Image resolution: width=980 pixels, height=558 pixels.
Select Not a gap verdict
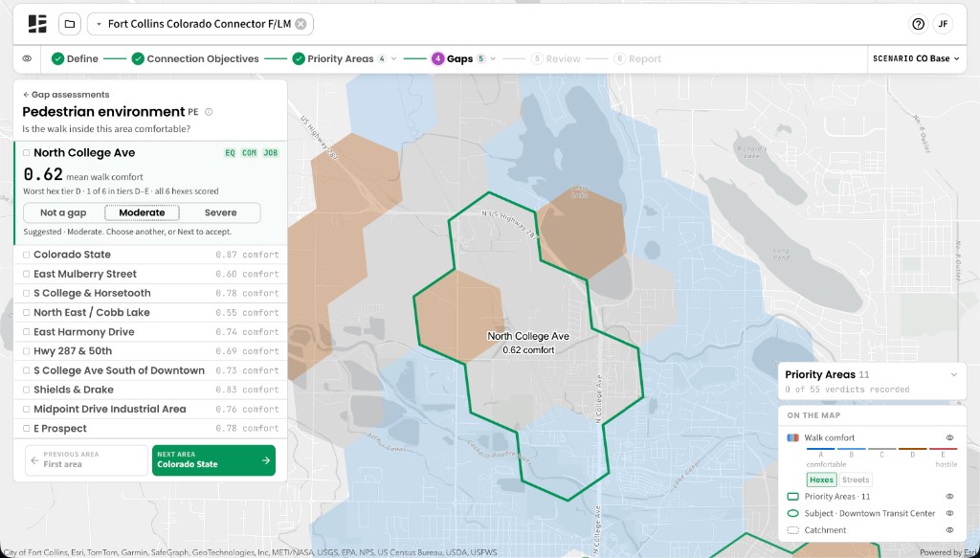(x=63, y=212)
